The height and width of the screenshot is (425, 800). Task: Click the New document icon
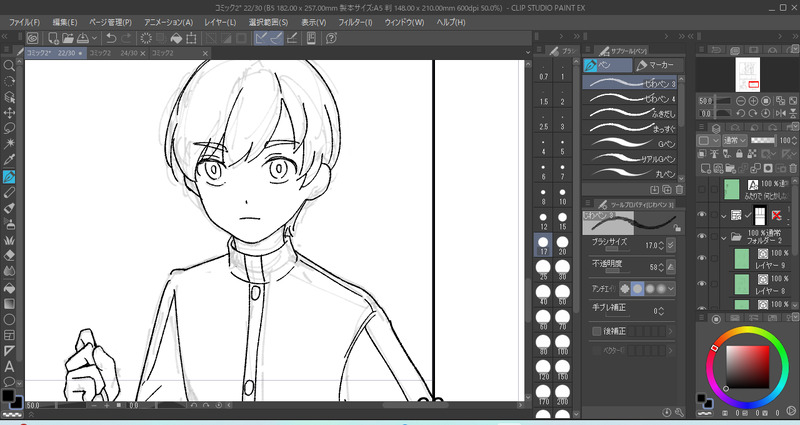(x=53, y=38)
